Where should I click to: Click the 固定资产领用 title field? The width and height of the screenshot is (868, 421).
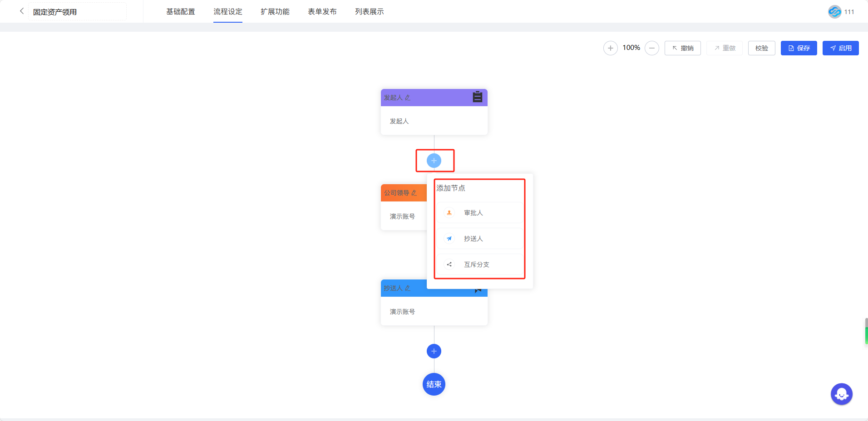77,12
